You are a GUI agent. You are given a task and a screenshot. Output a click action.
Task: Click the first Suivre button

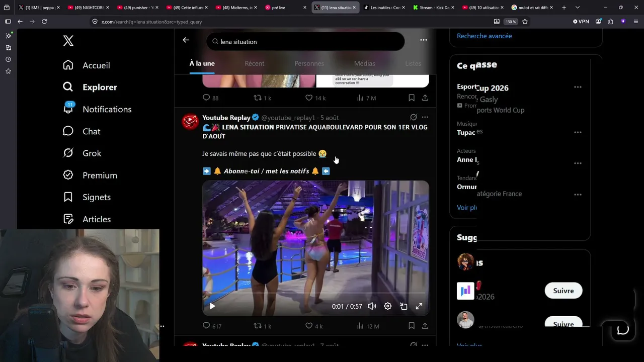pos(563,291)
